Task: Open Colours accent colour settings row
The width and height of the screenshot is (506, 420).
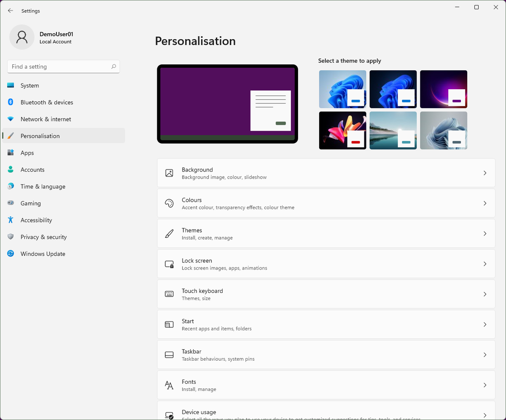Action: click(326, 203)
